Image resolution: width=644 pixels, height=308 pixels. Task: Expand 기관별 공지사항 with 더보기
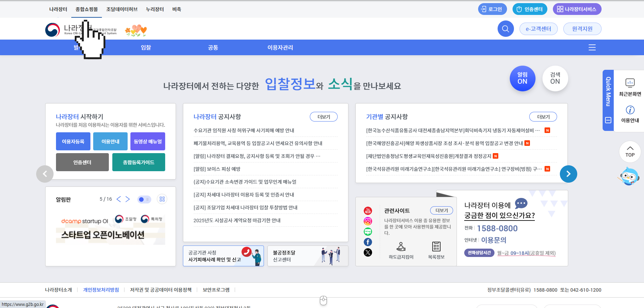point(543,117)
